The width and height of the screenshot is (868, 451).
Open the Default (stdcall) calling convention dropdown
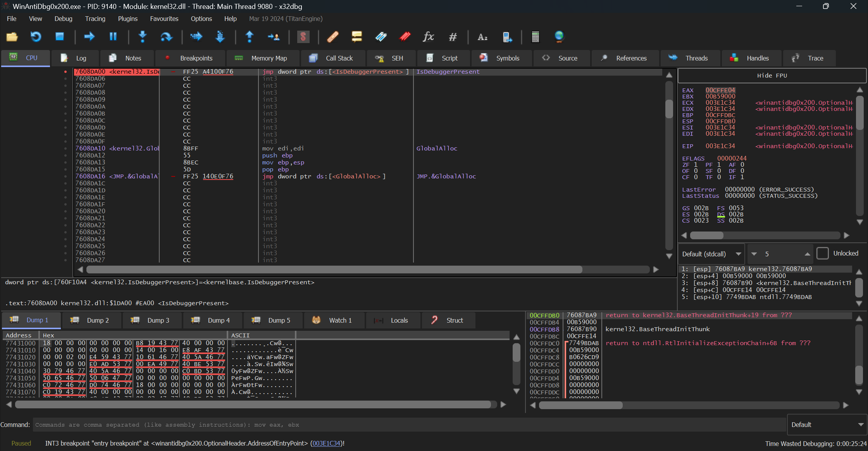tap(711, 254)
